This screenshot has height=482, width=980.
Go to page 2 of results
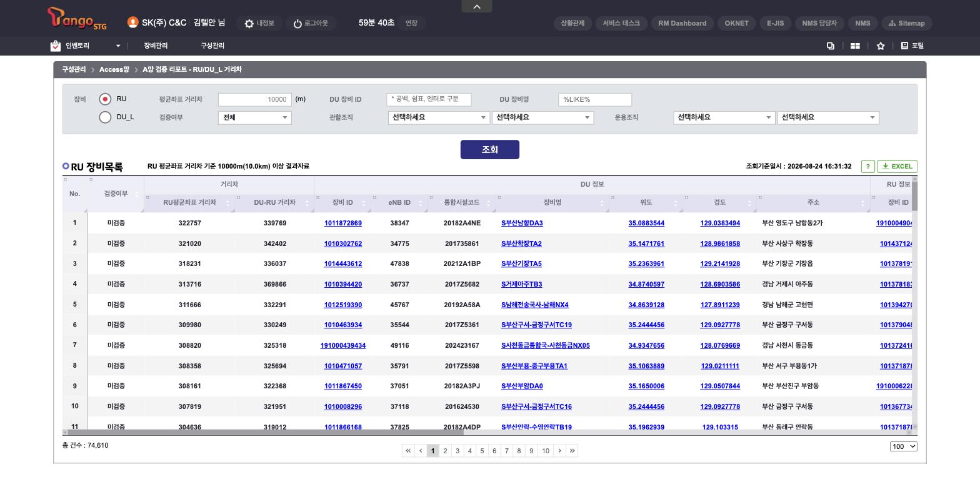pos(445,451)
